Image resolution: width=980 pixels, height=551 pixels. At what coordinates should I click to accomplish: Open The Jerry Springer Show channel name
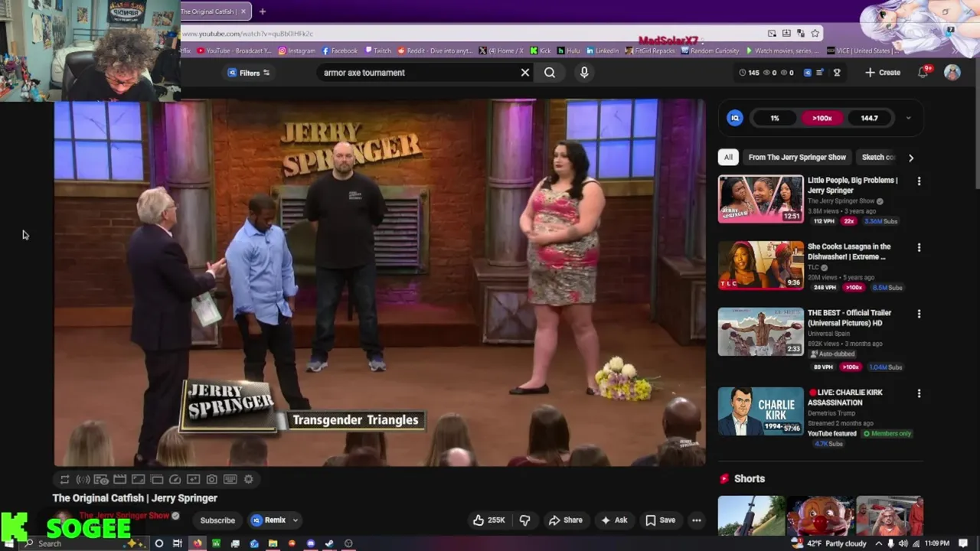pyautogui.click(x=124, y=516)
